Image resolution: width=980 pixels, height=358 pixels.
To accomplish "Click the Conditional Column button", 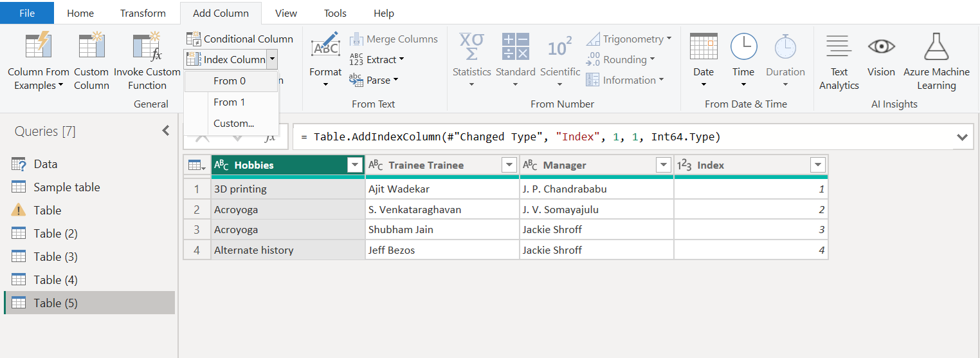I will 240,39.
